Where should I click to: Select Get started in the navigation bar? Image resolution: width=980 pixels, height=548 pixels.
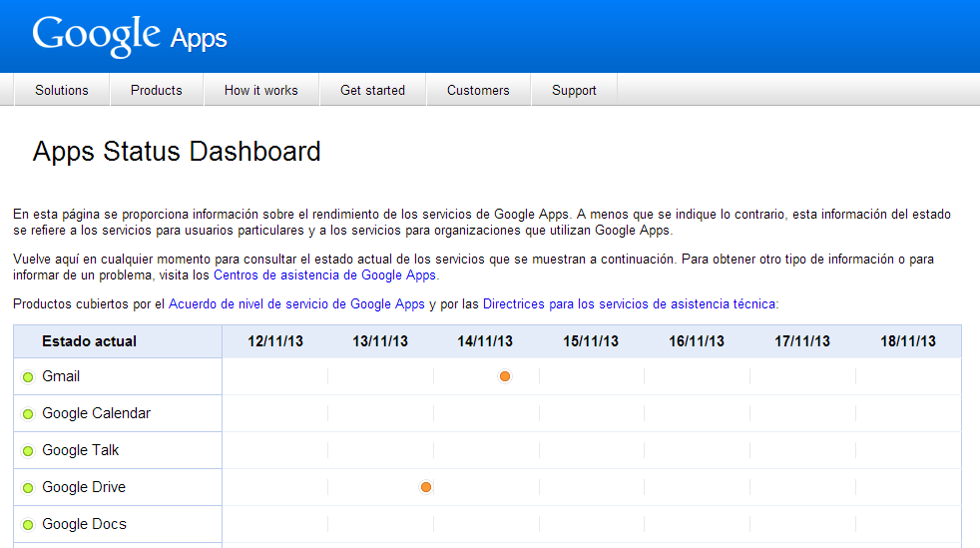(x=372, y=90)
